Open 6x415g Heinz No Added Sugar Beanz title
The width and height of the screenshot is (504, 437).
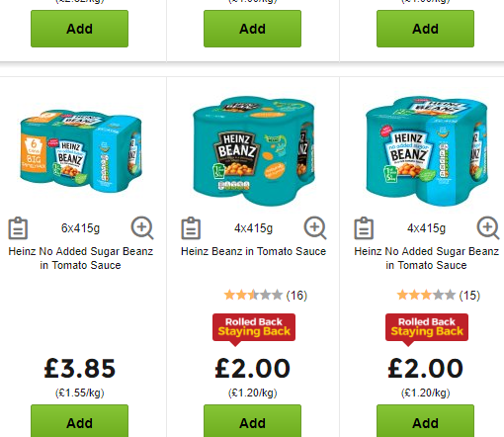[81, 258]
